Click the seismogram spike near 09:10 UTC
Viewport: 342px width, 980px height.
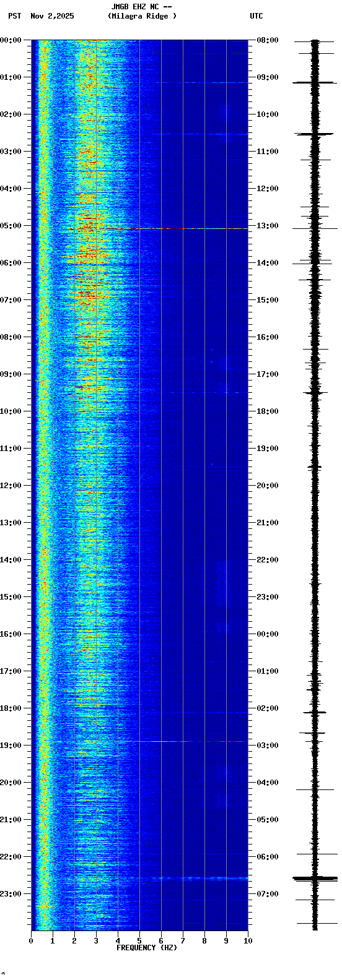pyautogui.click(x=315, y=82)
